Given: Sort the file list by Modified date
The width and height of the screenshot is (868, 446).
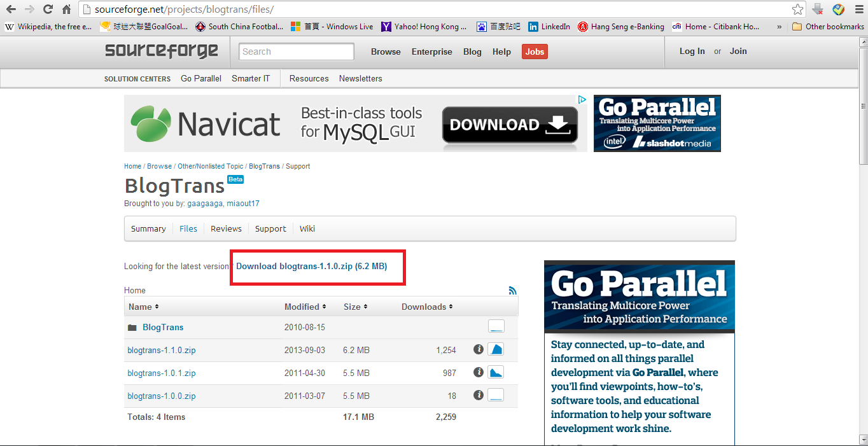Looking at the screenshot, I should 305,307.
